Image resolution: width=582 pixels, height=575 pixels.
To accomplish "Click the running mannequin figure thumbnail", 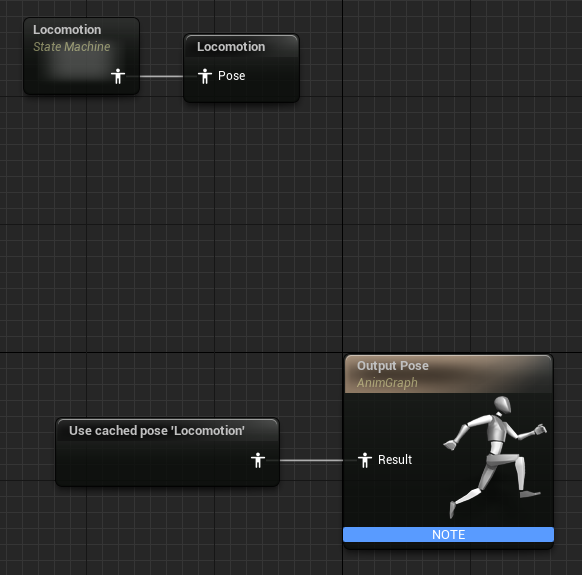I will (495, 457).
